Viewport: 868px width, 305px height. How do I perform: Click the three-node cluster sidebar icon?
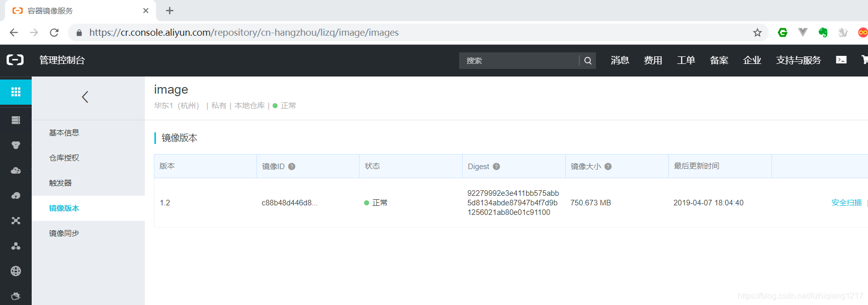point(16,246)
